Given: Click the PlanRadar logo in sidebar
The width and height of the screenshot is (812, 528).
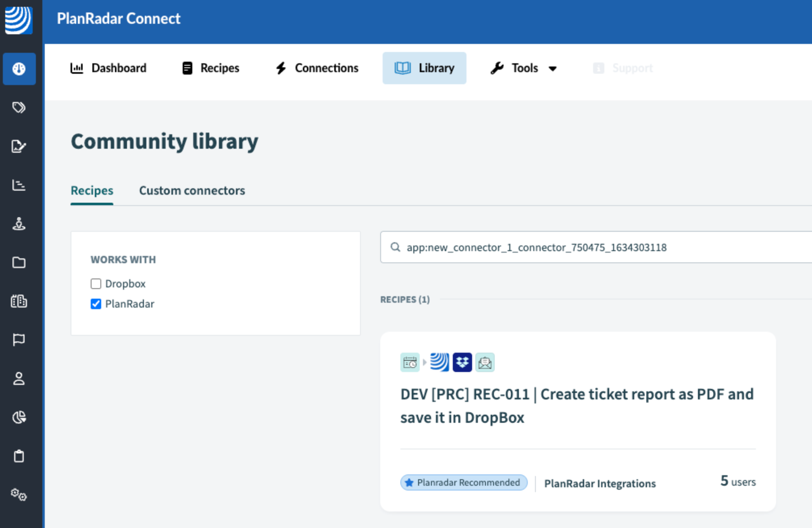Looking at the screenshot, I should [19, 20].
